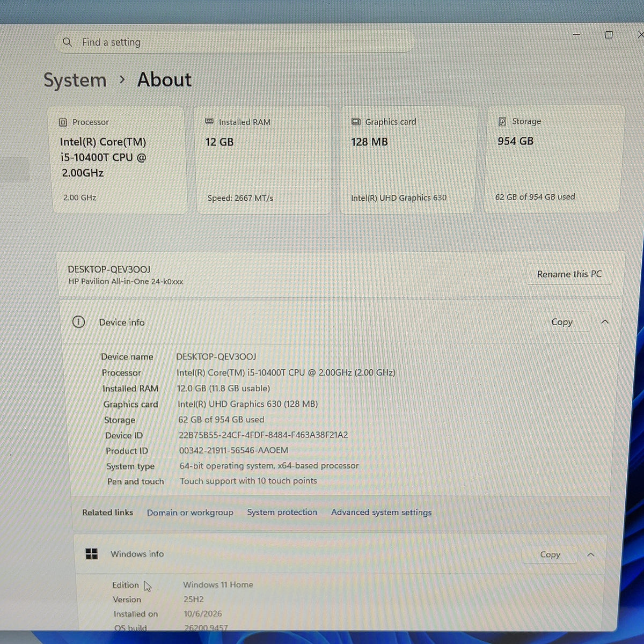Image resolution: width=644 pixels, height=644 pixels.
Task: Select the Graphics card 128 MB card
Action: 407,160
